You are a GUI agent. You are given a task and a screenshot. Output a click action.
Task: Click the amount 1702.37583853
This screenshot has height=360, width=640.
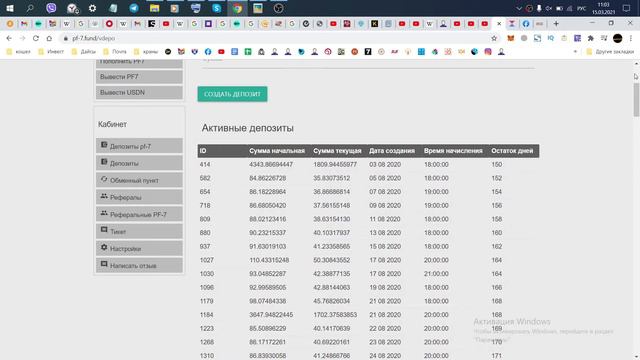(335, 315)
